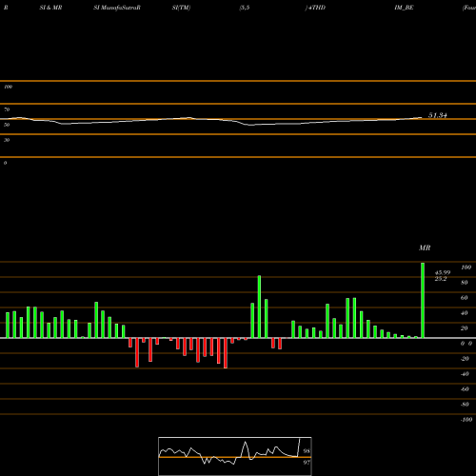Click the header text 'IM_BE'
The image size is (476, 476).
404,8
